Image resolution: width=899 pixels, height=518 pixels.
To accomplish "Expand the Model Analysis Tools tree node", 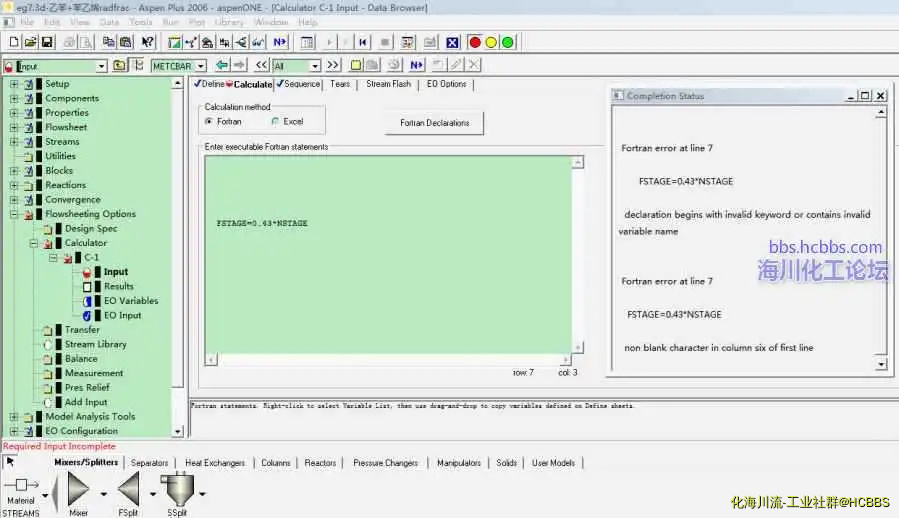I will pyautogui.click(x=14, y=417).
